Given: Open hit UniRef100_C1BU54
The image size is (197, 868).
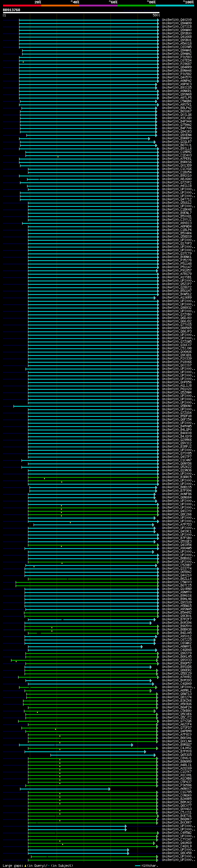Looking at the screenshot, I should (177, 172).
